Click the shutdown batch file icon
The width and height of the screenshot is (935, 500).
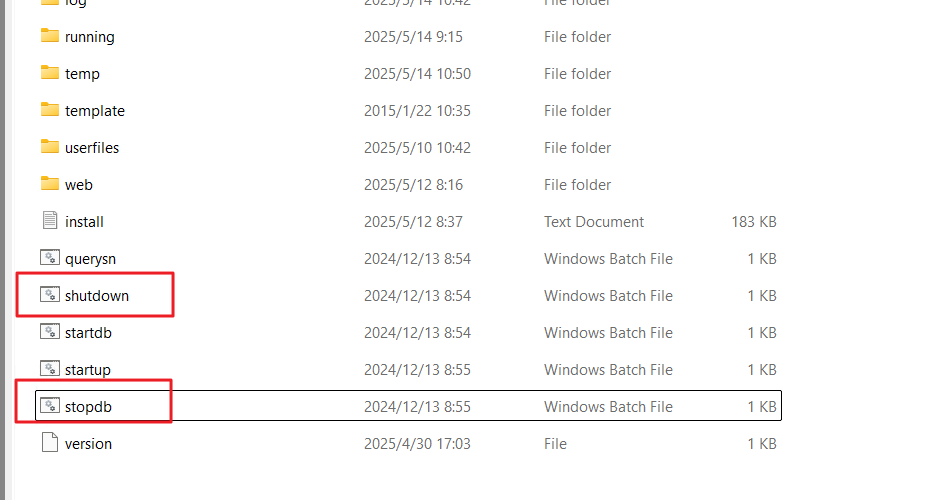point(49,294)
